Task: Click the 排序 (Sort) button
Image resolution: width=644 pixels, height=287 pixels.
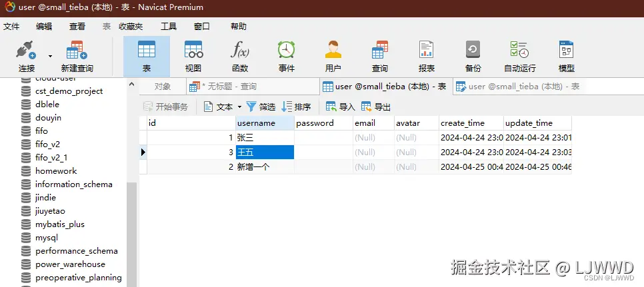Action: coord(296,107)
